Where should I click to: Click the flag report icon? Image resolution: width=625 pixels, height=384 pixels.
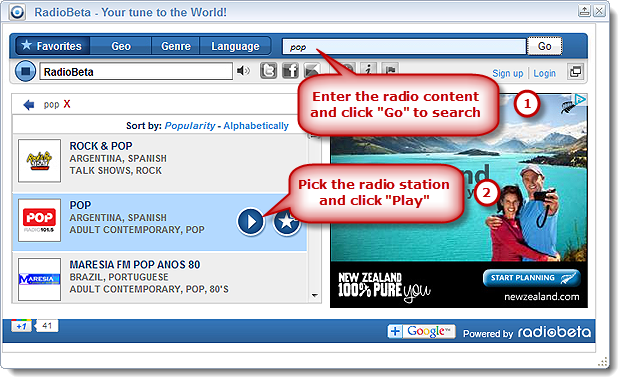[x=390, y=69]
